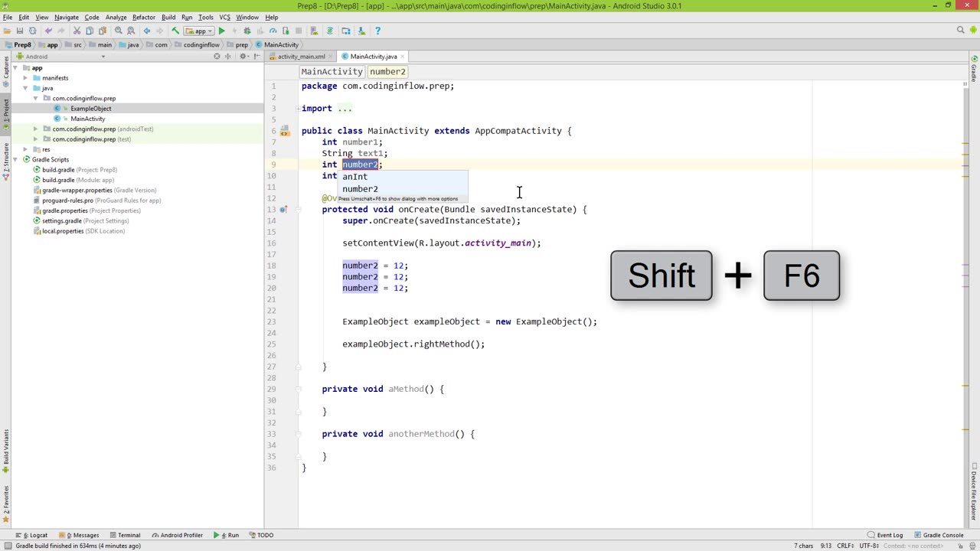Expand the res folder node
The image size is (980, 551).
pos(25,149)
